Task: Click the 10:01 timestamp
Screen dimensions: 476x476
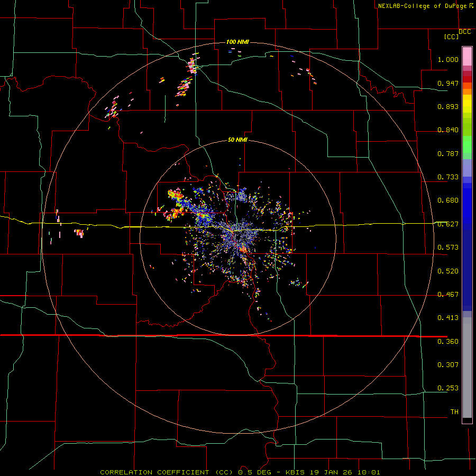Action: click(369, 472)
